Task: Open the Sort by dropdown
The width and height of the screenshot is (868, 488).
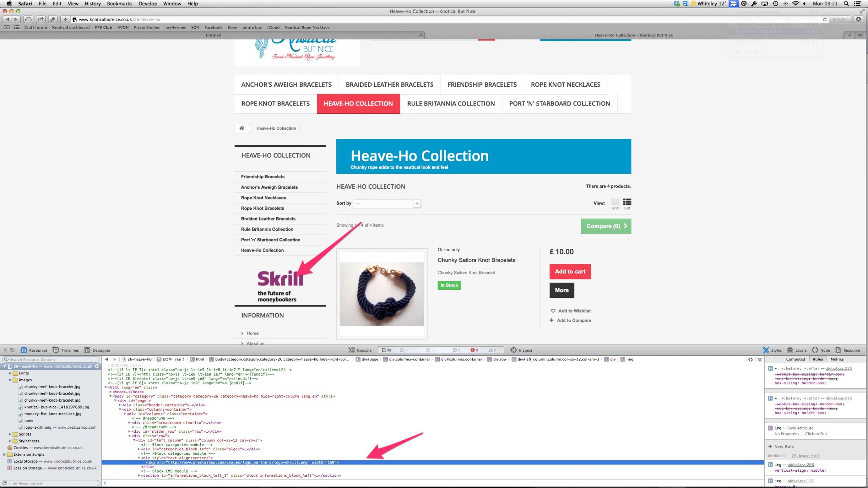Action: [387, 204]
